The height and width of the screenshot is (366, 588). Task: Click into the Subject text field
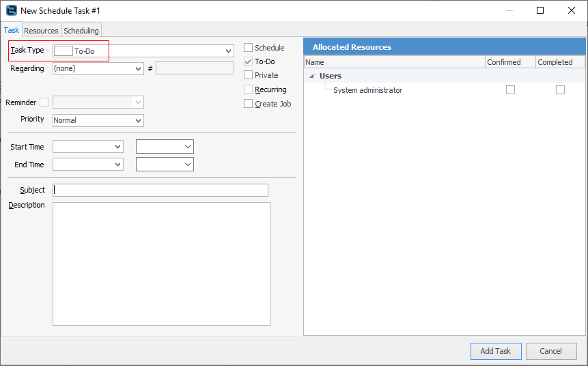click(x=160, y=190)
